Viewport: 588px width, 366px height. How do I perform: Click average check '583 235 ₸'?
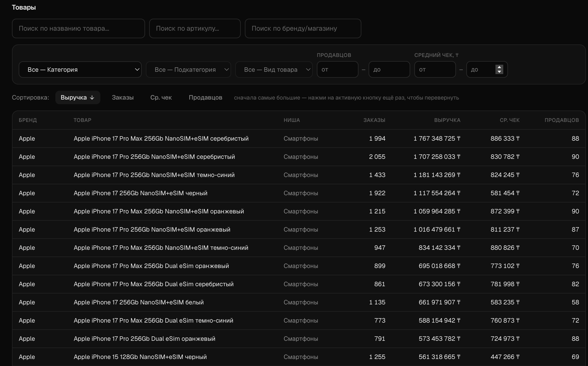point(505,302)
